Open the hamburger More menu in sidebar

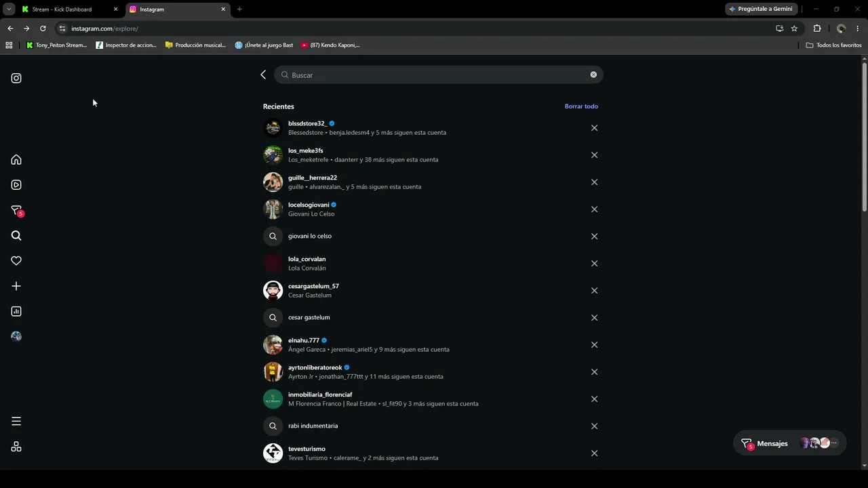16,422
